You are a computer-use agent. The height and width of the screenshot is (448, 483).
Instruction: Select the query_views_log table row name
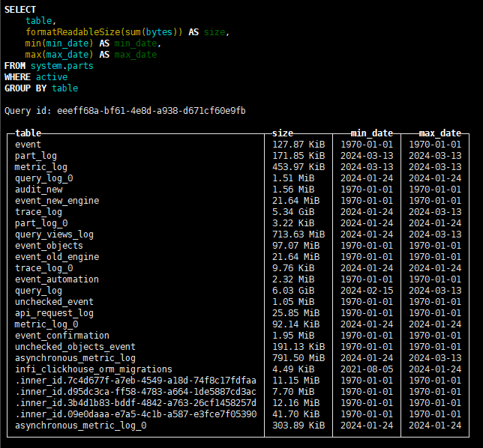point(54,234)
